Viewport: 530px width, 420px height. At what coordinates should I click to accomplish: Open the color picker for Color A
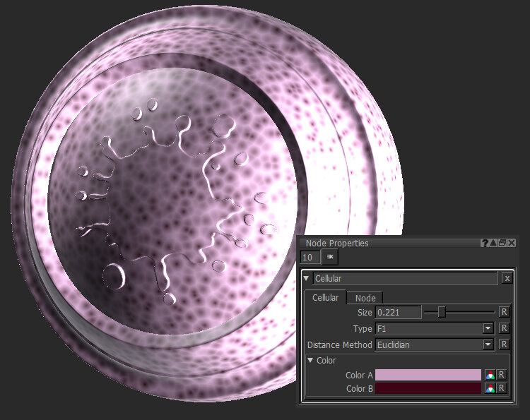pyautogui.click(x=490, y=376)
